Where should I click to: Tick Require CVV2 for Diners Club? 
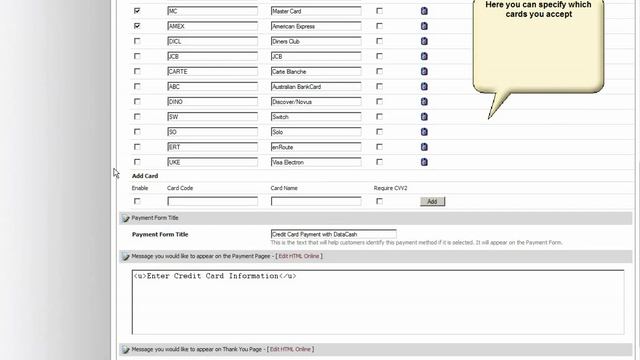pos(380,41)
